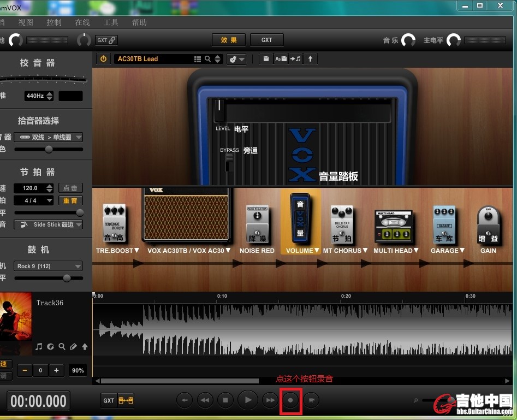Open the Side Stick 鼓边 sound dropdown
The width and height of the screenshot is (517, 420).
pyautogui.click(x=49, y=224)
